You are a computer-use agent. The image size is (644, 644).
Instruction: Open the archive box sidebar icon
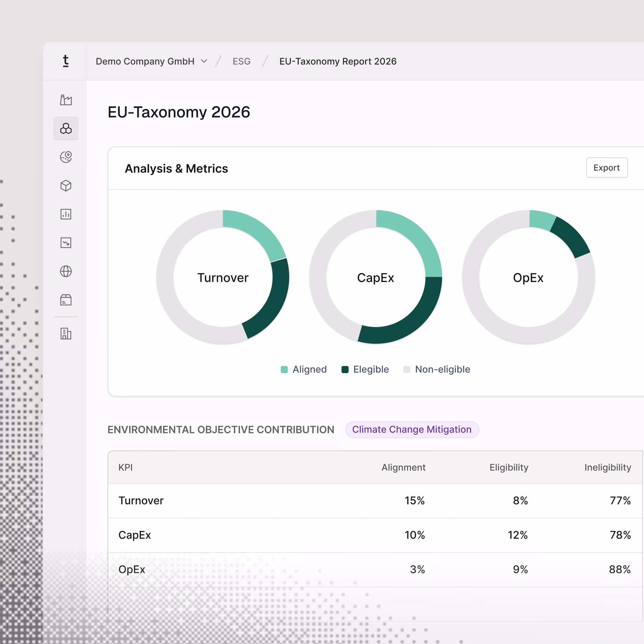pos(66,300)
